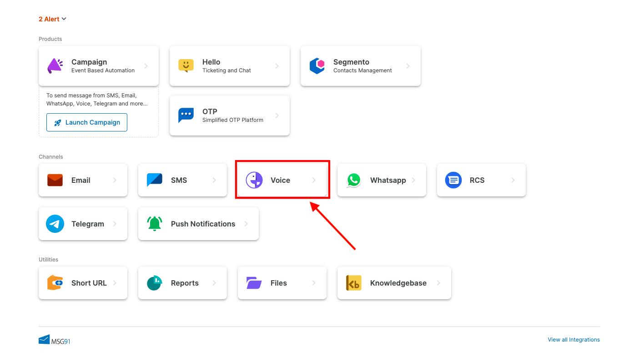The width and height of the screenshot is (644, 357).
Task: Click the chevron on the Email card
Action: click(115, 180)
